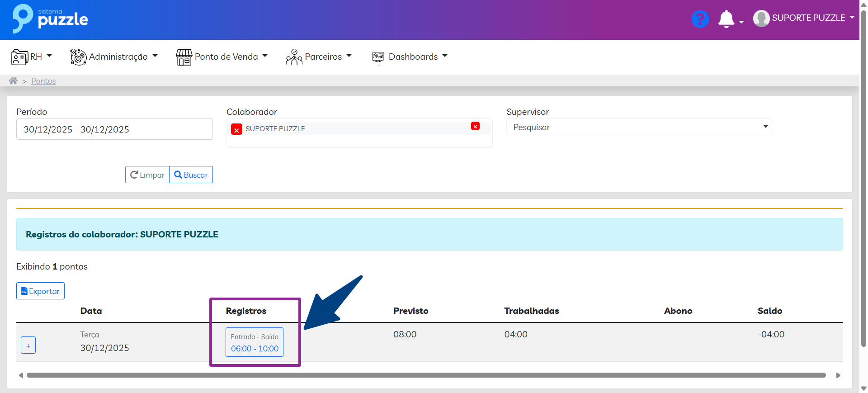Screen dimensions: 868x393
Task: Export records with Exportar button
Action: pos(41,291)
